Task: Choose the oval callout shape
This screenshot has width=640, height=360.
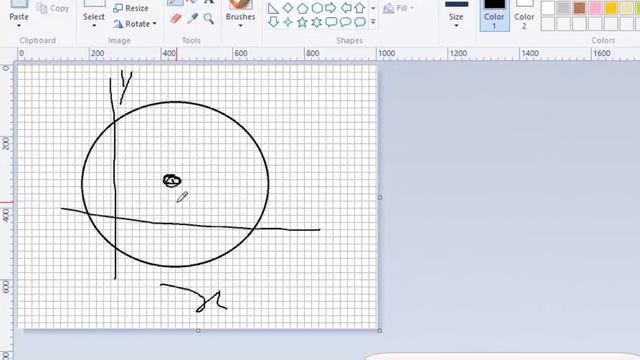Action: pyautogui.click(x=345, y=22)
